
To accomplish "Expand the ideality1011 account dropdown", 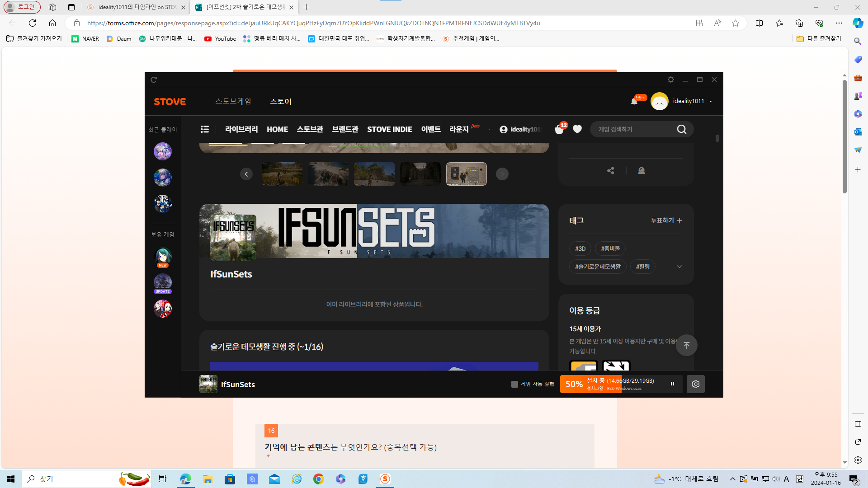I will pos(711,101).
